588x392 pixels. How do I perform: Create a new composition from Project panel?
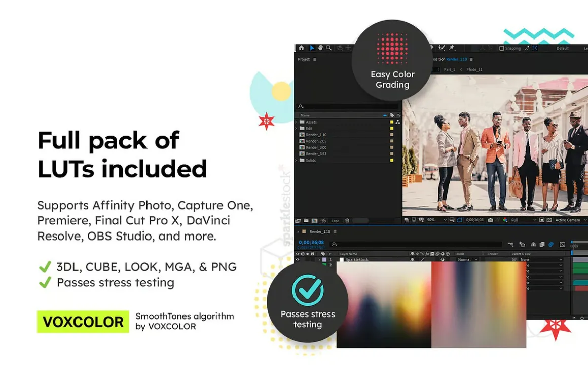pos(315,221)
